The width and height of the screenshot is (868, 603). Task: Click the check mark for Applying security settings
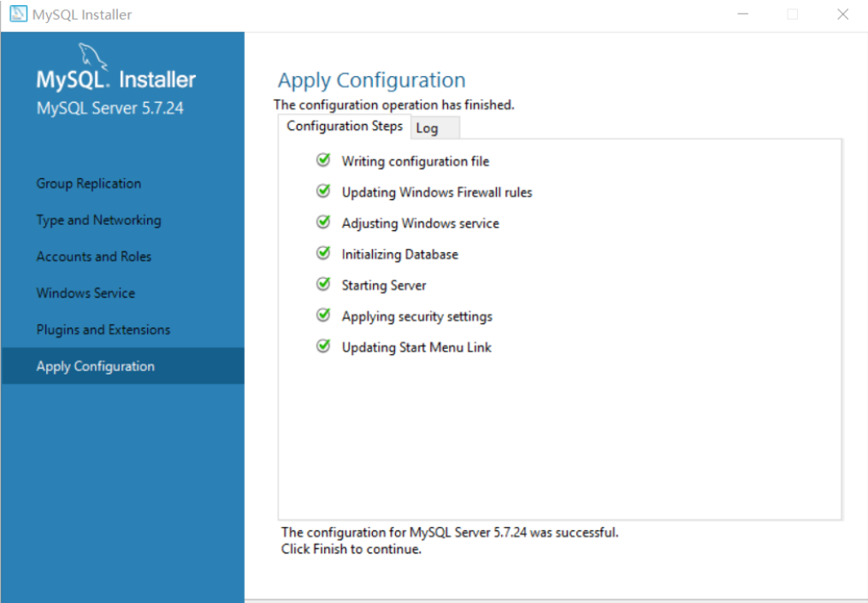[323, 315]
